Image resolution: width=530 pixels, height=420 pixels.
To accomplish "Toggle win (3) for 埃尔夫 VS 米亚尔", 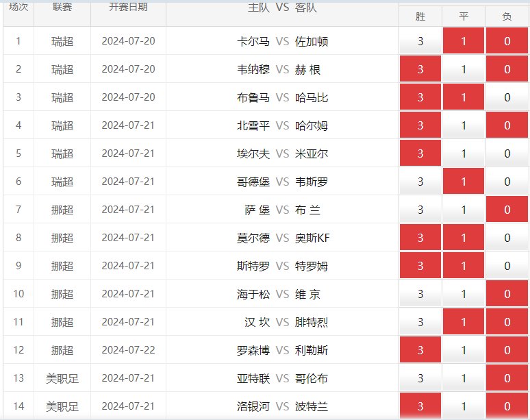I will (x=420, y=153).
